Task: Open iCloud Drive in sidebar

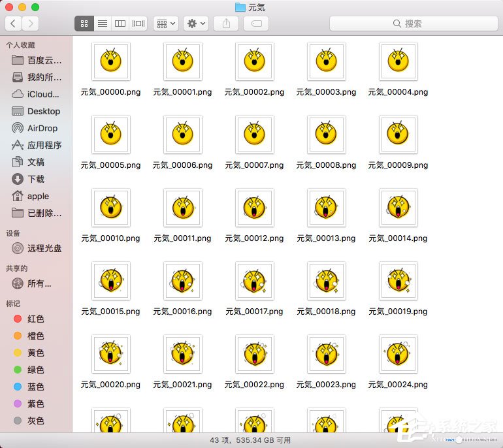Action: pyautogui.click(x=36, y=94)
